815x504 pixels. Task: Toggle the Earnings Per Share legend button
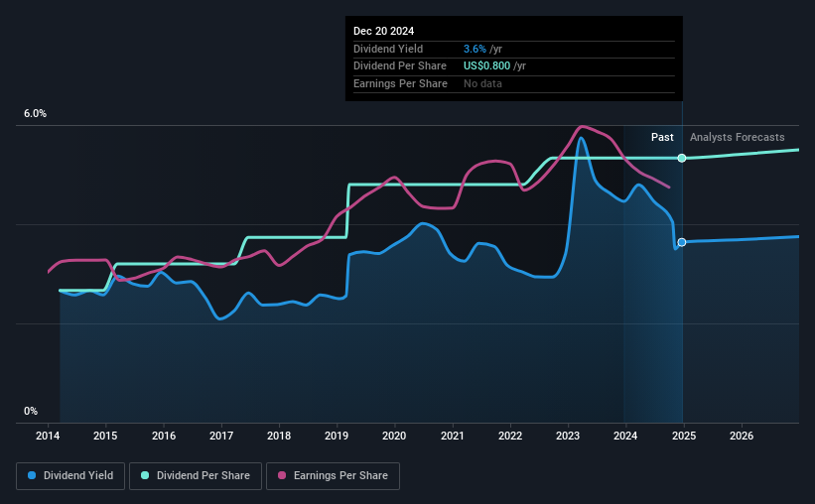click(x=333, y=476)
